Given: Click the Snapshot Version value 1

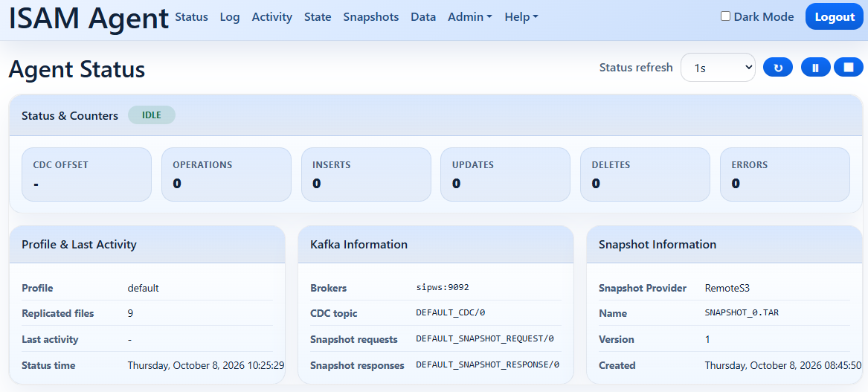Looking at the screenshot, I should coord(707,339).
